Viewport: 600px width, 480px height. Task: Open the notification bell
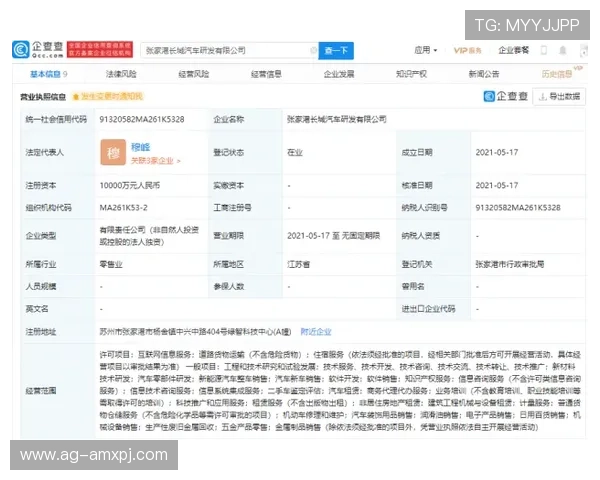coord(562,50)
